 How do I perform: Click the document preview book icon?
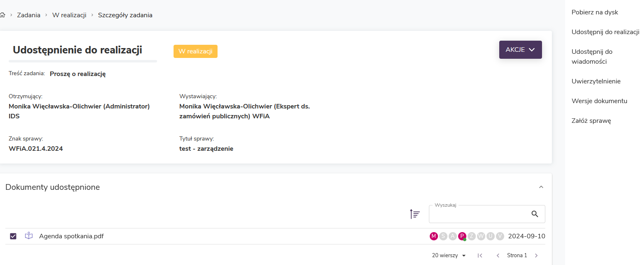29,236
